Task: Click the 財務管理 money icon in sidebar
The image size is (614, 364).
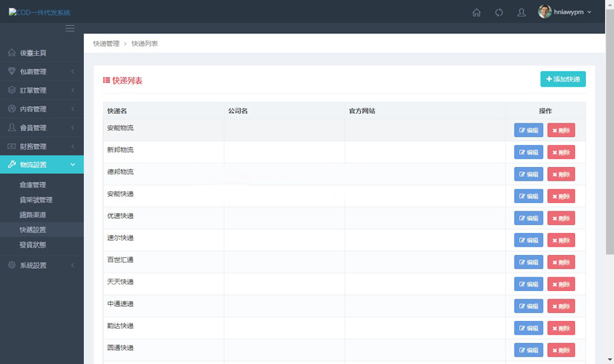Action: tap(12, 147)
